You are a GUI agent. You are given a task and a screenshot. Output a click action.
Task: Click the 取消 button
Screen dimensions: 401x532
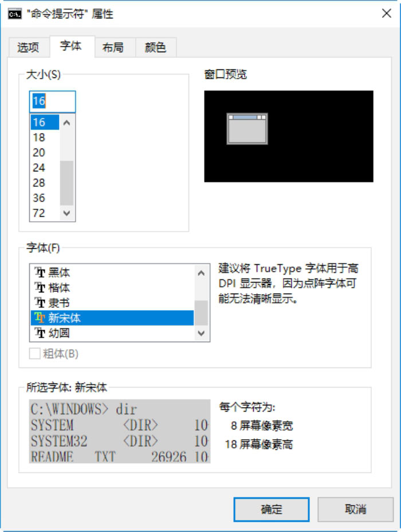(355, 509)
